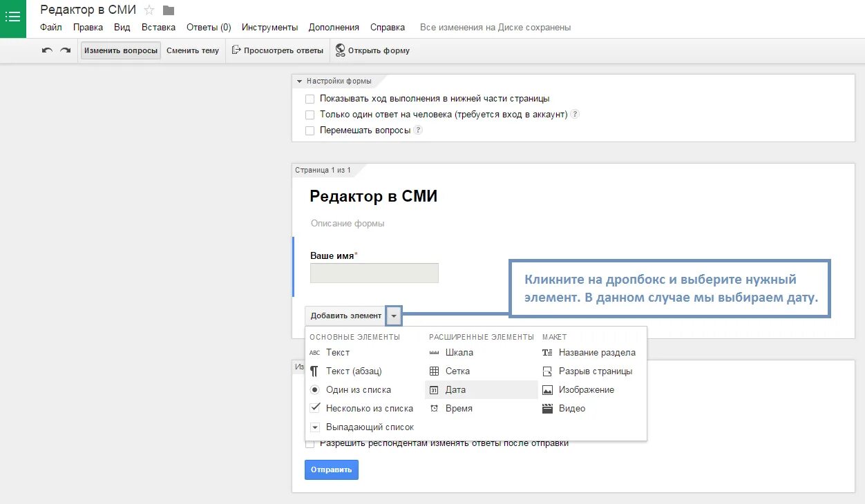Open the green Forms home icon
Viewport: 865px width, 504px height.
[13, 19]
